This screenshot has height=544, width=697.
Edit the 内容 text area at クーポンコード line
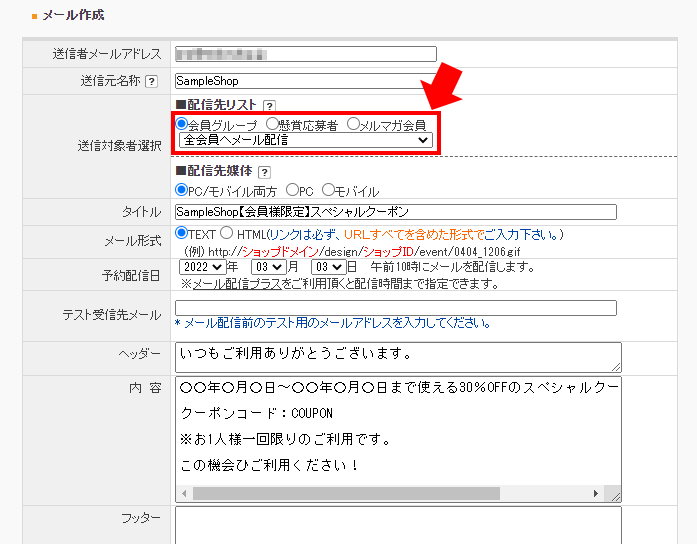pyautogui.click(x=256, y=413)
